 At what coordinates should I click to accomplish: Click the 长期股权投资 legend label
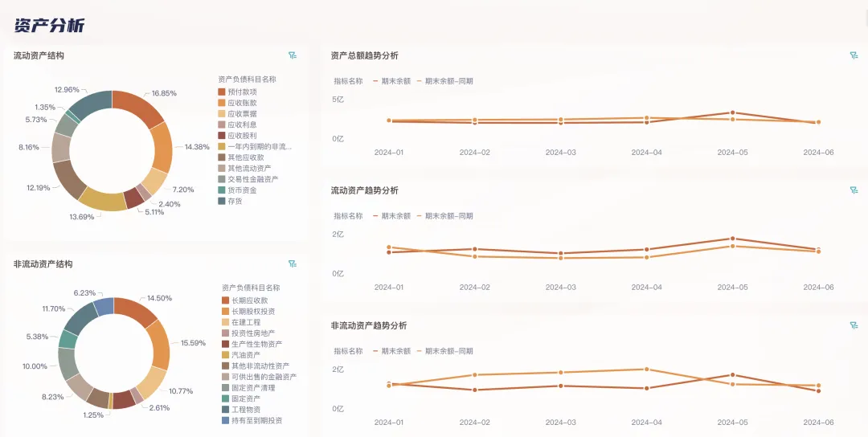252,311
